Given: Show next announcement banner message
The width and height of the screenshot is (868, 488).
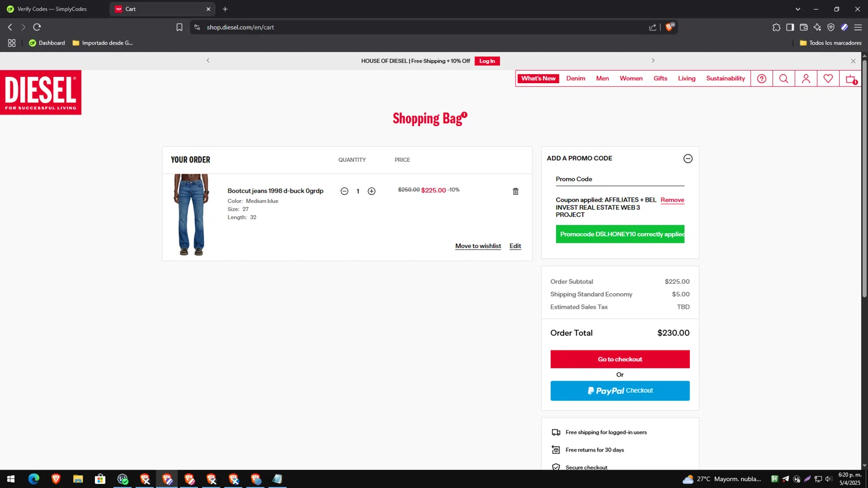Looking at the screenshot, I should [653, 61].
